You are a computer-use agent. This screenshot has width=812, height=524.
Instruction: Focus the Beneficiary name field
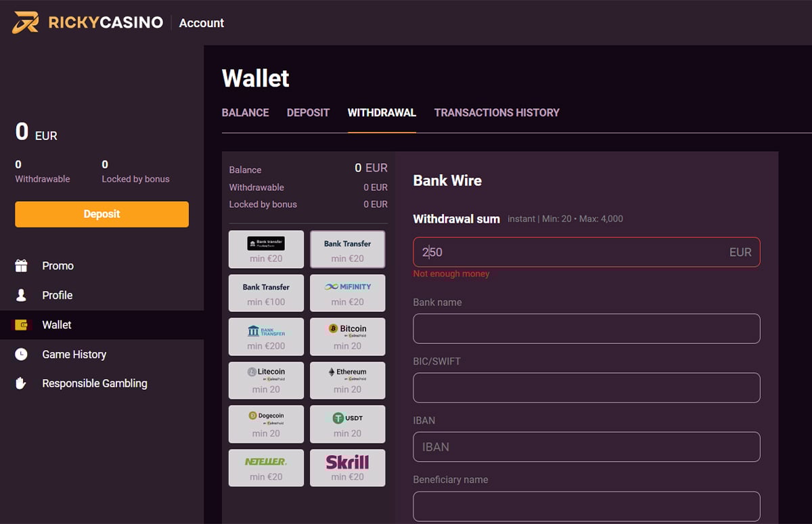click(x=587, y=506)
